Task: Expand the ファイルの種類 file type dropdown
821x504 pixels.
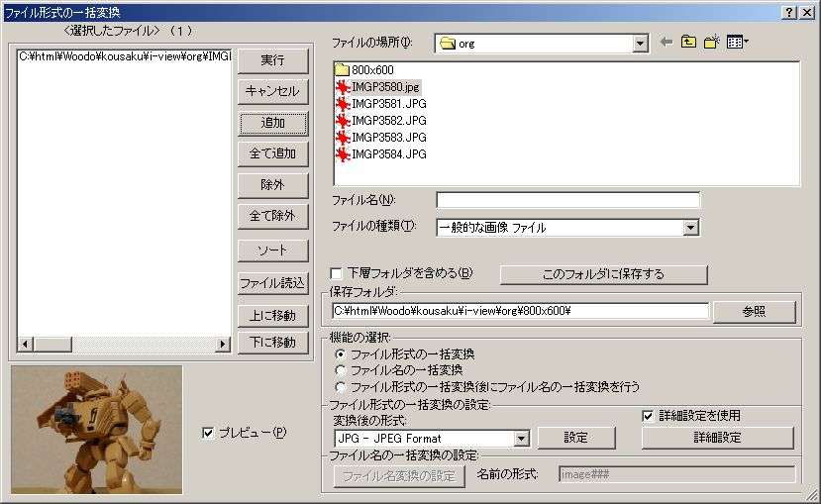Action: [691, 228]
